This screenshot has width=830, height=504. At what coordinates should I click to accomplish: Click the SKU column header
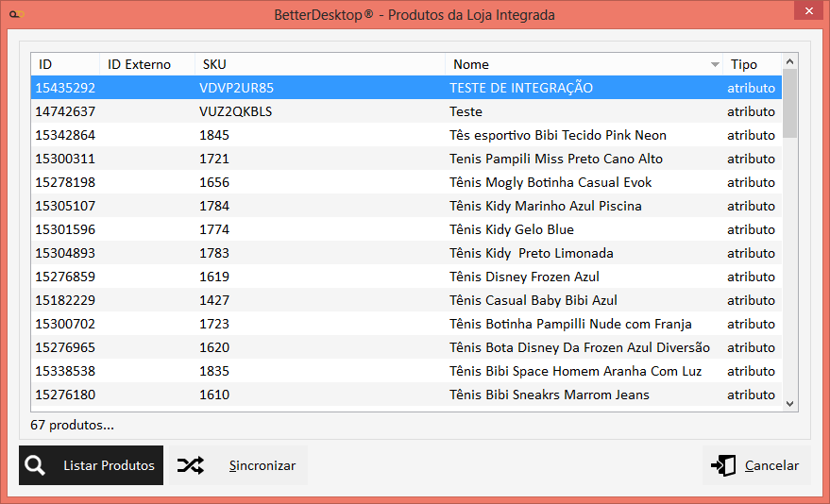coord(319,64)
